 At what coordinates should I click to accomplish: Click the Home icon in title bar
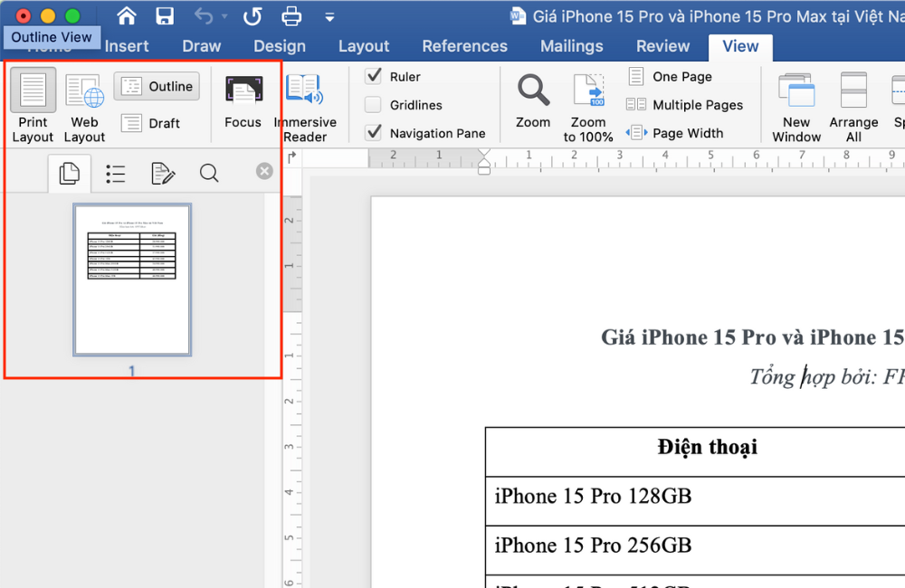pyautogui.click(x=127, y=16)
